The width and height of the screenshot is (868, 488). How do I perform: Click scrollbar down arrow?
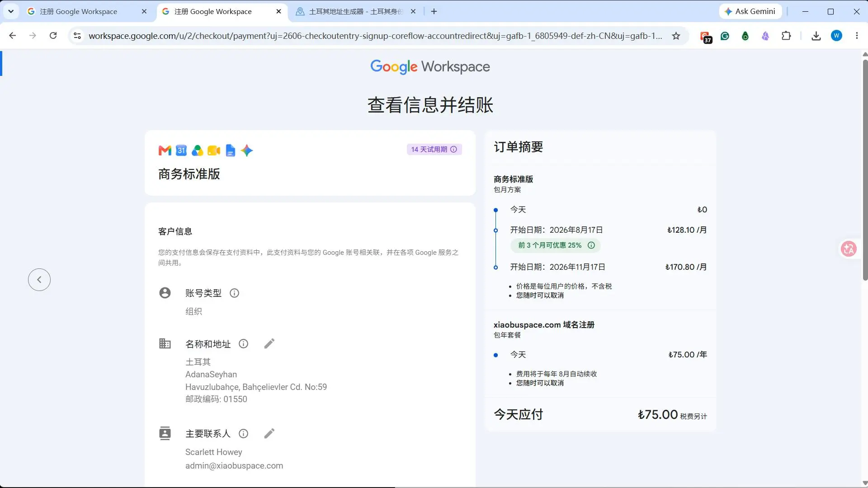click(x=865, y=483)
